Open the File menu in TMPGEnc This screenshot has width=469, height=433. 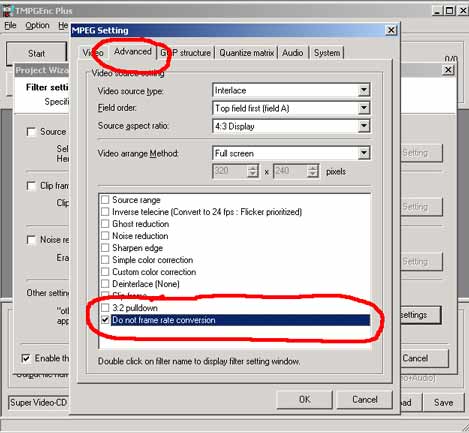click(x=10, y=25)
